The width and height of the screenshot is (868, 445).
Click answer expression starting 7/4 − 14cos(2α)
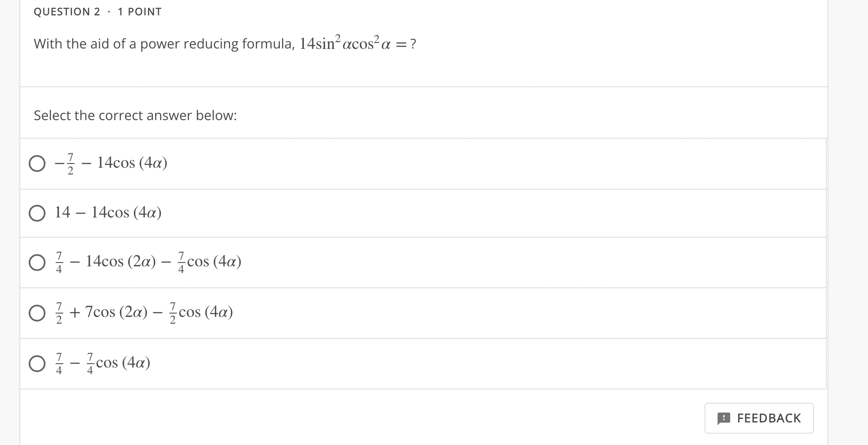(x=148, y=262)
